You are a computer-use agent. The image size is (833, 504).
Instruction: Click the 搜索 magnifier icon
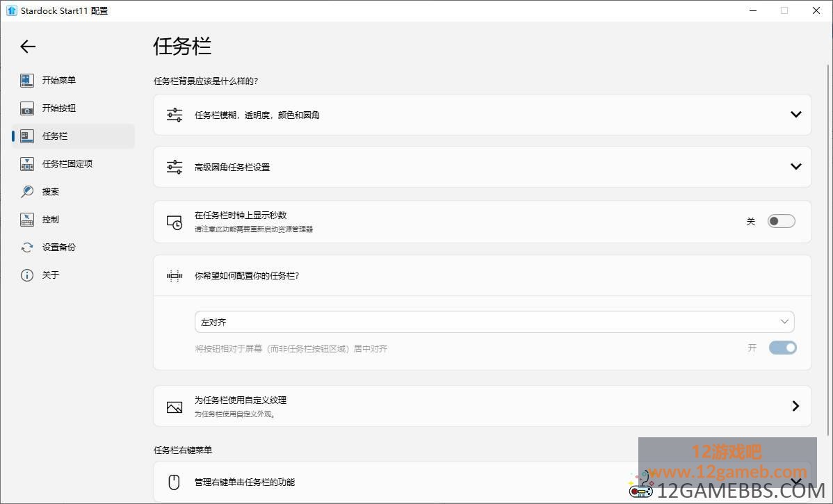(27, 192)
